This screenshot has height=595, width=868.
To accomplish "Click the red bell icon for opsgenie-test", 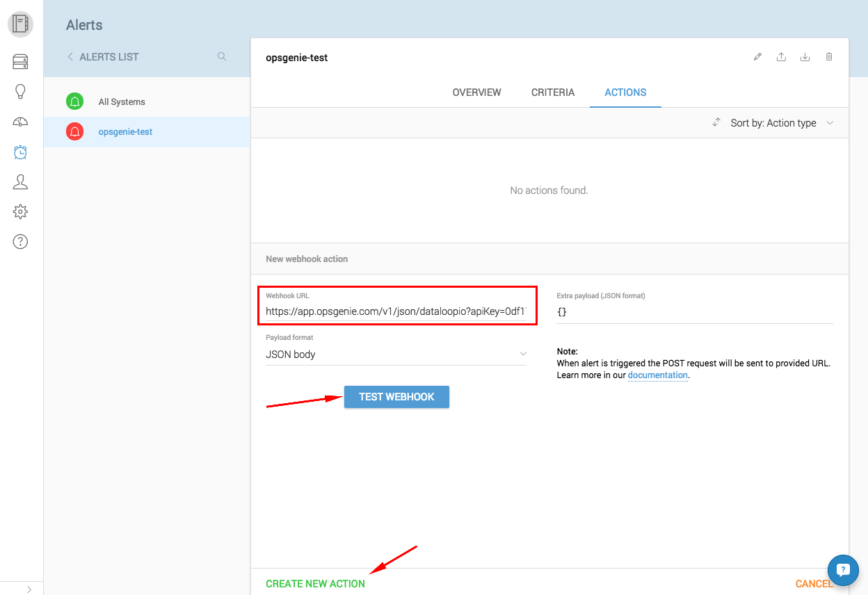I will click(x=75, y=131).
